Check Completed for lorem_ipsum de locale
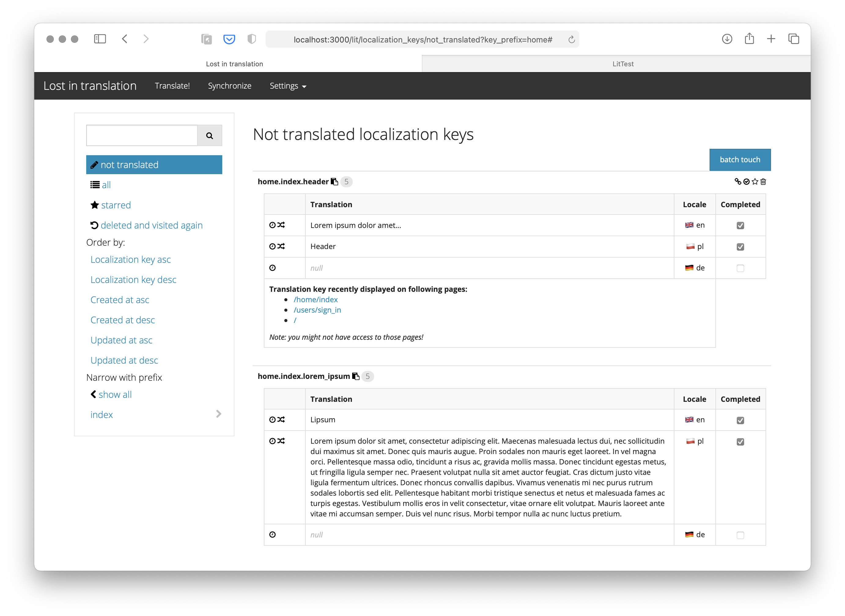The image size is (845, 616). (x=740, y=535)
